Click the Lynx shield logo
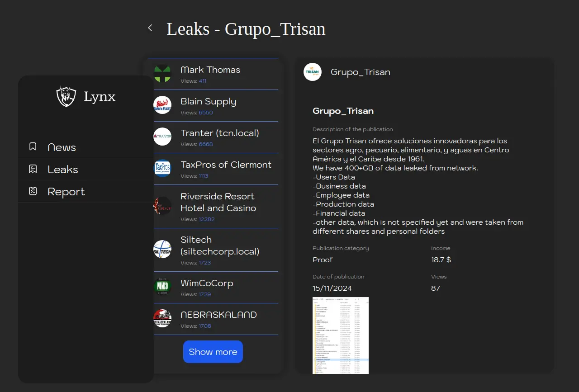The width and height of the screenshot is (579, 392). (x=66, y=96)
